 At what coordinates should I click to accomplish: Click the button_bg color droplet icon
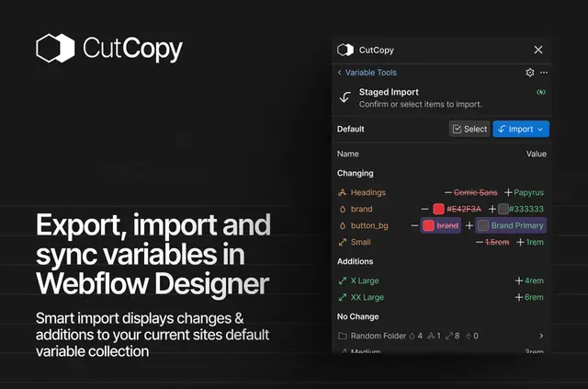(x=342, y=225)
